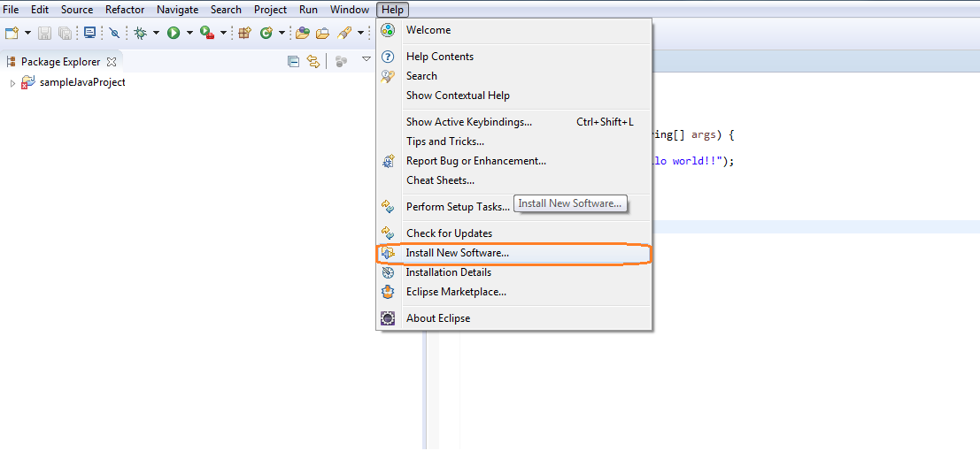980x451 pixels.
Task: Click the New Java Class icon
Action: point(266,33)
